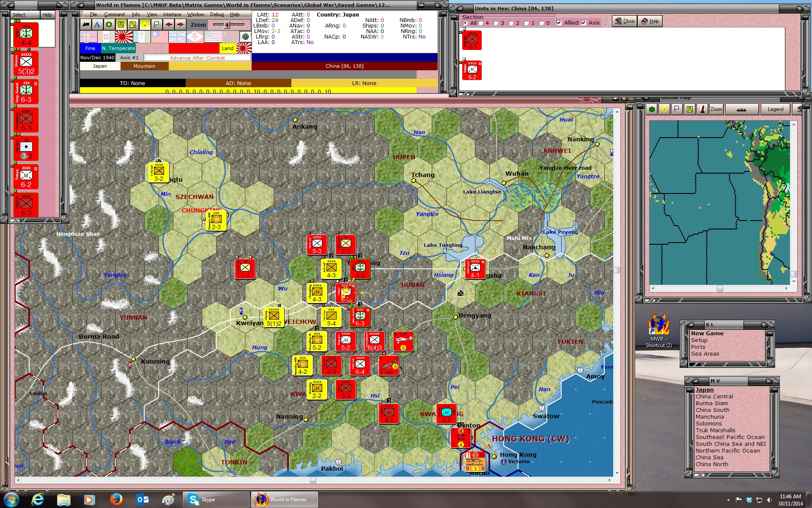The width and height of the screenshot is (812, 508).
Task: Open the Legend from the Global Map panel
Action: [x=775, y=109]
